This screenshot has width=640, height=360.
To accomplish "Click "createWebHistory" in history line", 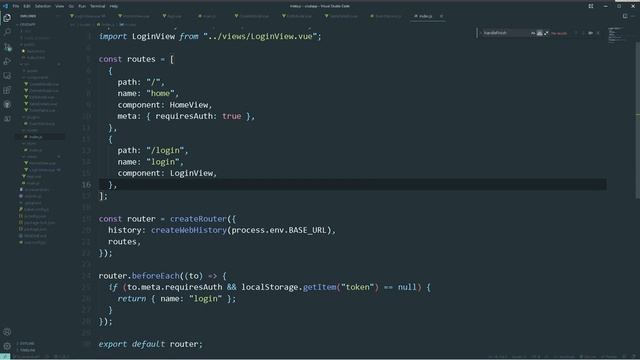I will (x=189, y=230).
